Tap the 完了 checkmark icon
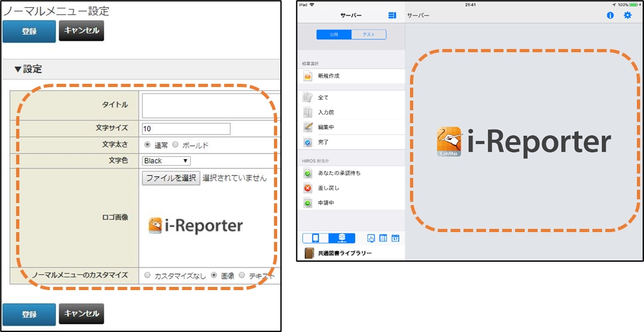644x332 pixels. point(307,142)
